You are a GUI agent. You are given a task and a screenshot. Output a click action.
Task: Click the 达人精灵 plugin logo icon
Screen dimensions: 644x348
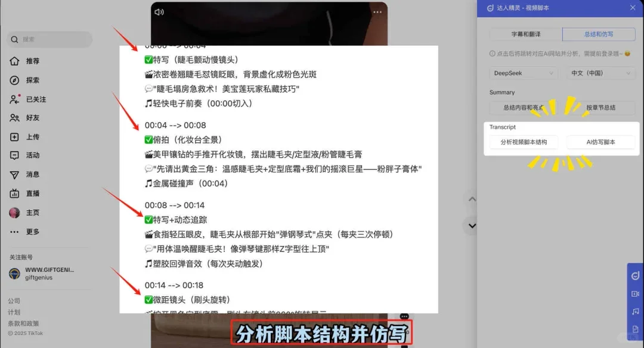pyautogui.click(x=489, y=8)
